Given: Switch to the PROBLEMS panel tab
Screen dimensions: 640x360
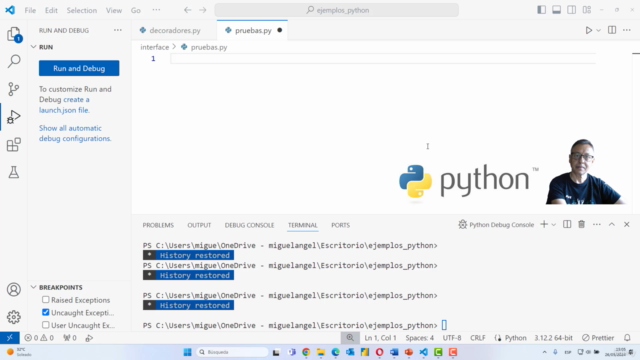Looking at the screenshot, I should [158, 225].
